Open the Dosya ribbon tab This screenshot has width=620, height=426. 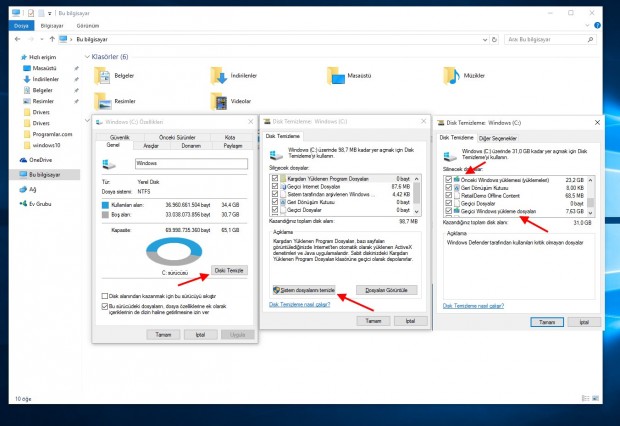21,26
